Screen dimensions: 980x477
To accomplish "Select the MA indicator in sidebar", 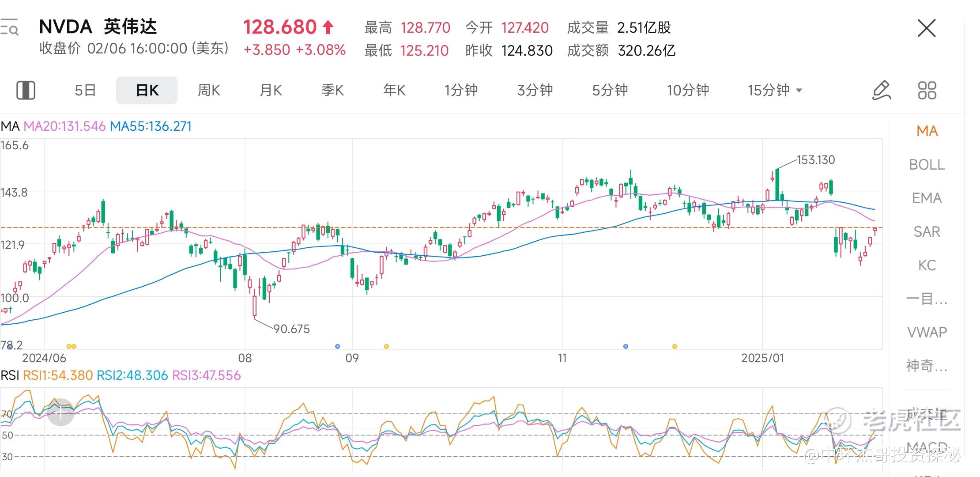I will coord(927,131).
